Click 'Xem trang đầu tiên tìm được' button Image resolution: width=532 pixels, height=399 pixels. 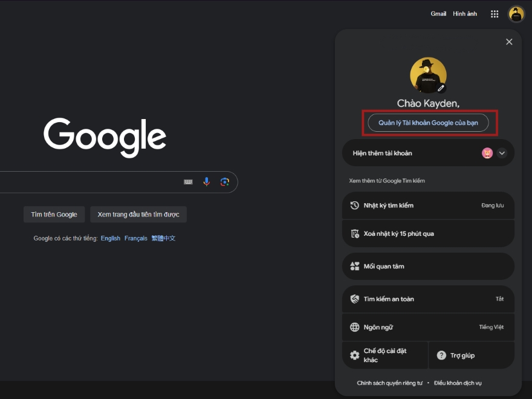pyautogui.click(x=138, y=215)
